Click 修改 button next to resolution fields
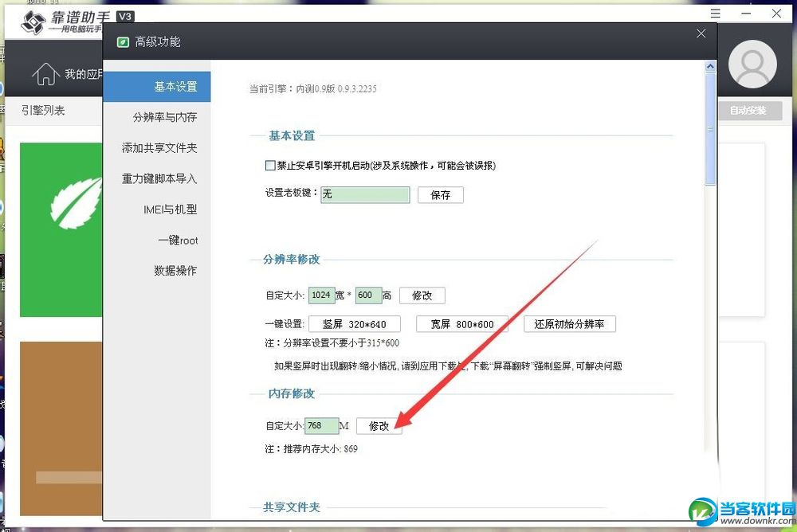This screenshot has height=532, width=797. point(422,295)
